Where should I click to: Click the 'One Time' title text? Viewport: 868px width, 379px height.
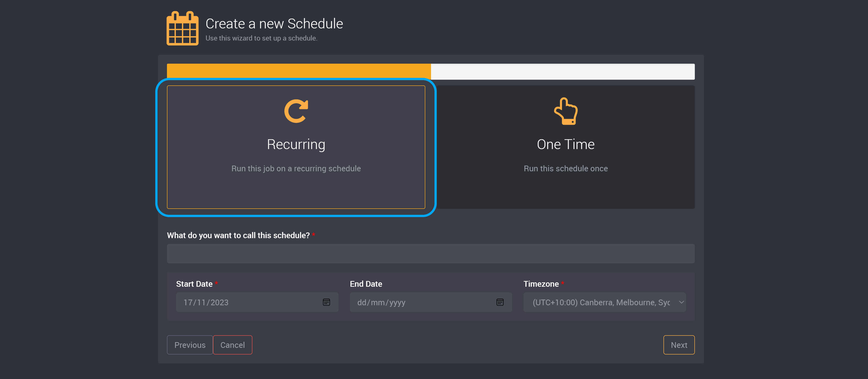tap(566, 145)
